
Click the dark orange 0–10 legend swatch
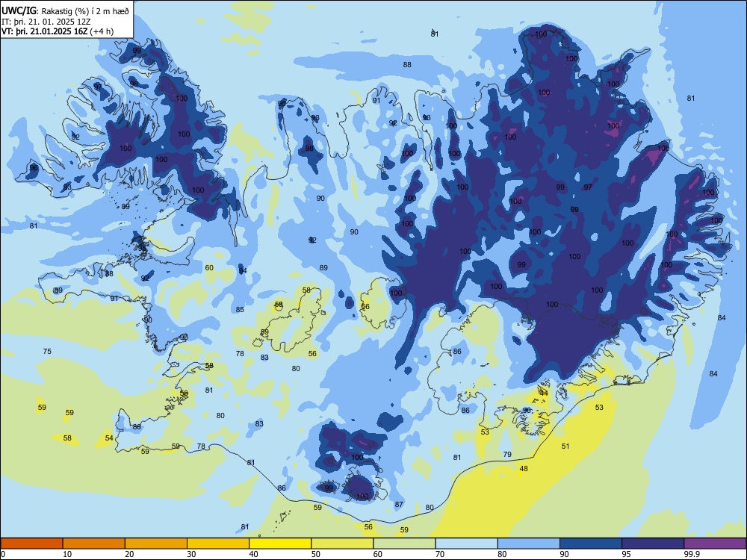pyautogui.click(x=32, y=544)
